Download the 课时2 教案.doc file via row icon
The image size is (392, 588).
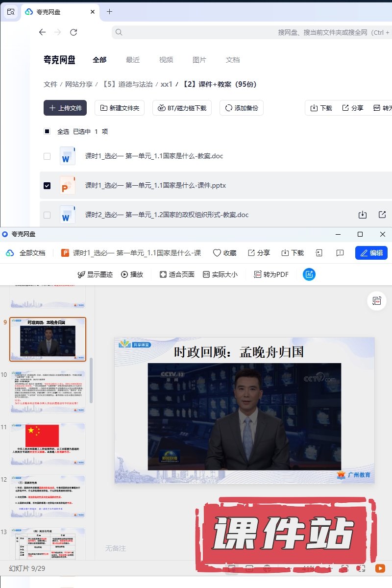coord(363,215)
